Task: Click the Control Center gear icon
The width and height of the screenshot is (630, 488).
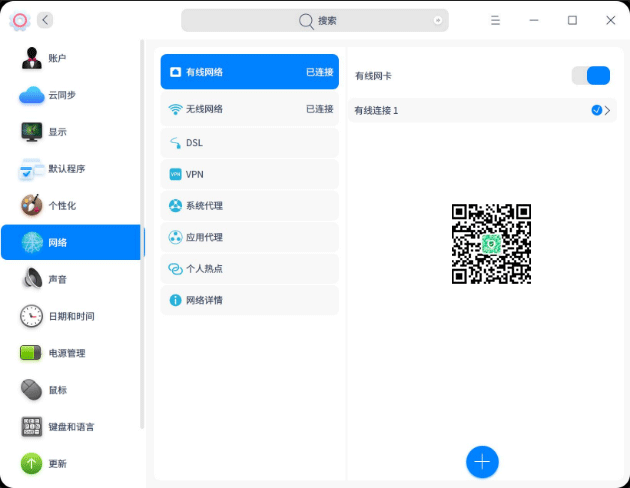Action: point(20,20)
